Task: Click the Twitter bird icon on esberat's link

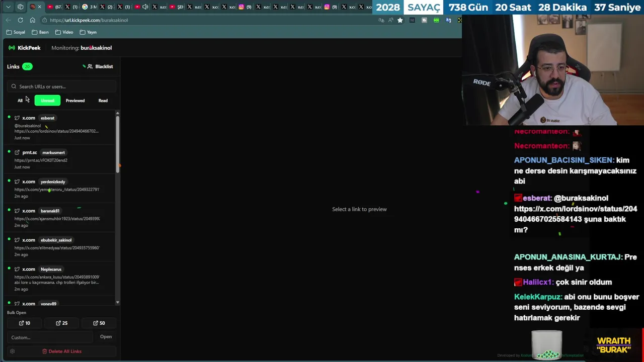Action: 17,118
